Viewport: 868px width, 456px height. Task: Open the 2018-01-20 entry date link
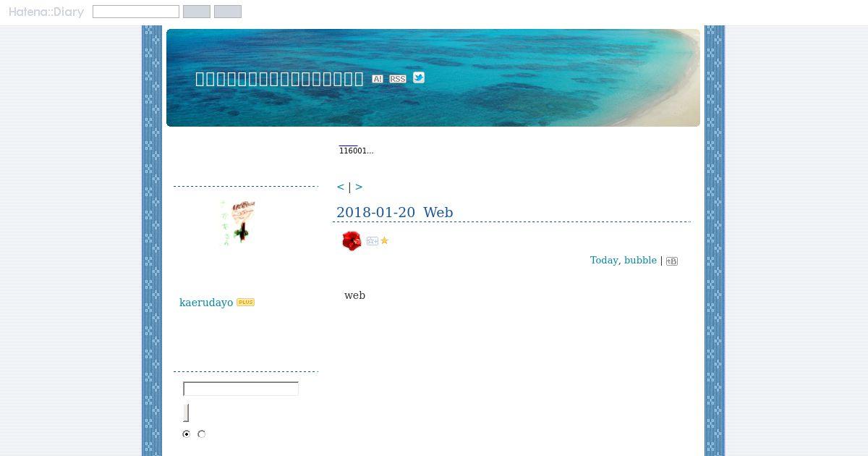coord(376,212)
